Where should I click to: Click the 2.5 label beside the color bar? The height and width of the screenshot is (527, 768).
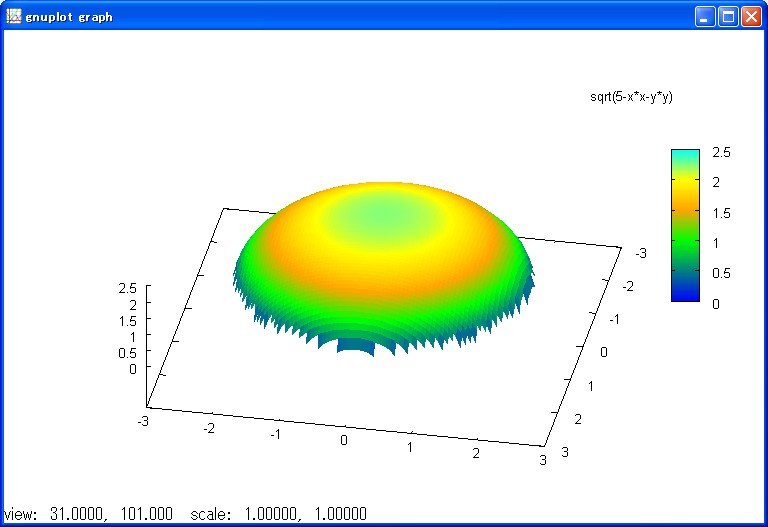721,152
